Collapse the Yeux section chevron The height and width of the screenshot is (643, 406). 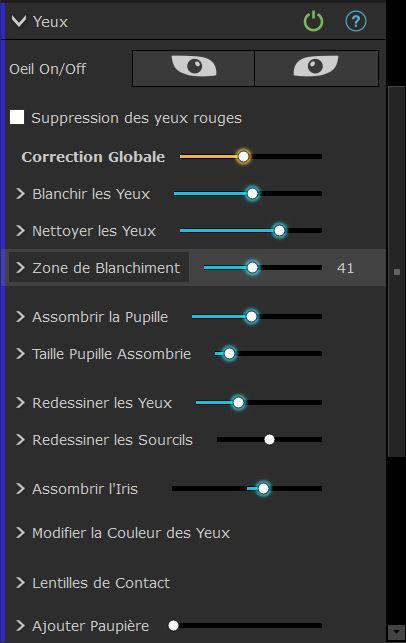(x=19, y=21)
